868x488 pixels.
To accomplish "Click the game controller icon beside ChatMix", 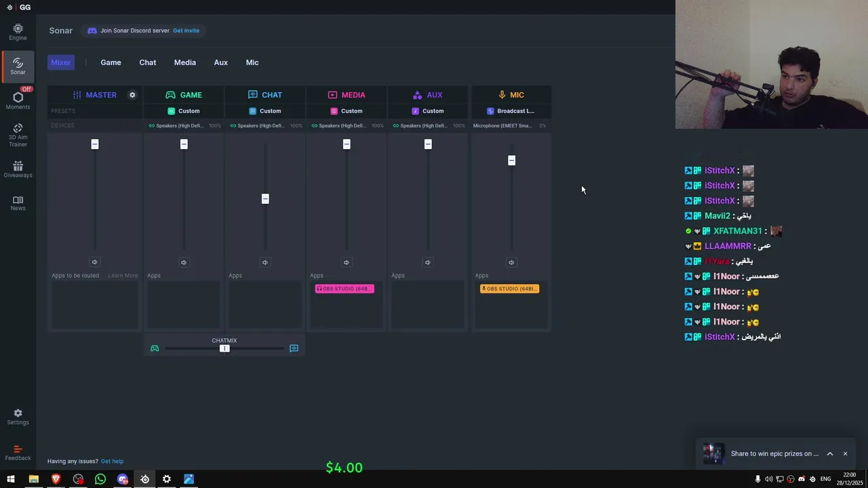I will click(x=155, y=348).
